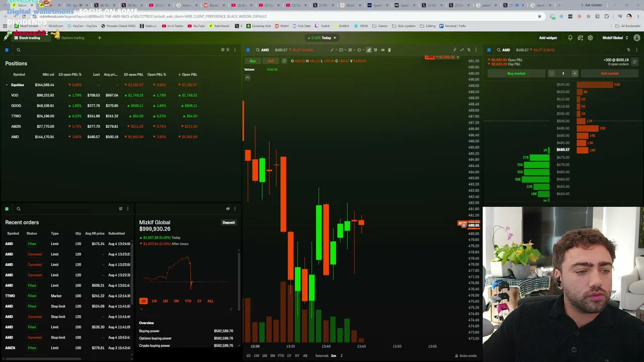
Task: Enable the magnet snap tool on chart
Action: 375,50
